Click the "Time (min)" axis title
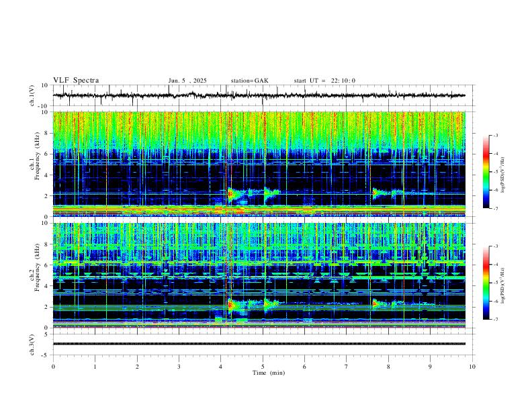532x411 pixels. (269, 373)
